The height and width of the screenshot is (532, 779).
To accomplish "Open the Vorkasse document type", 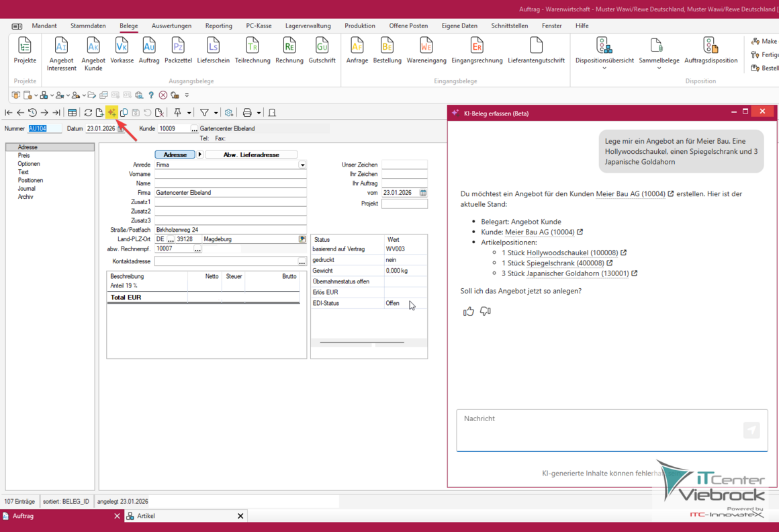I will [x=122, y=50].
